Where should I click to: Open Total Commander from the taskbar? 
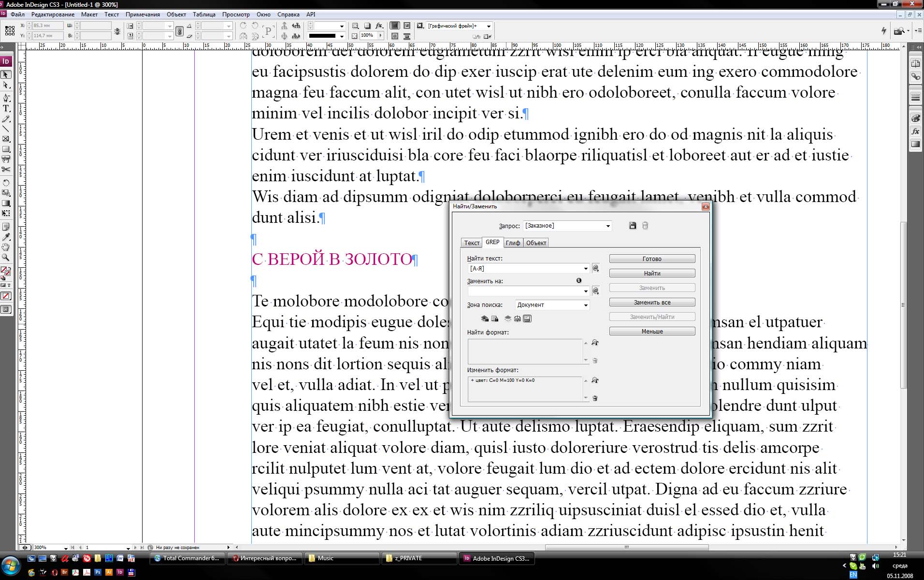click(x=187, y=558)
